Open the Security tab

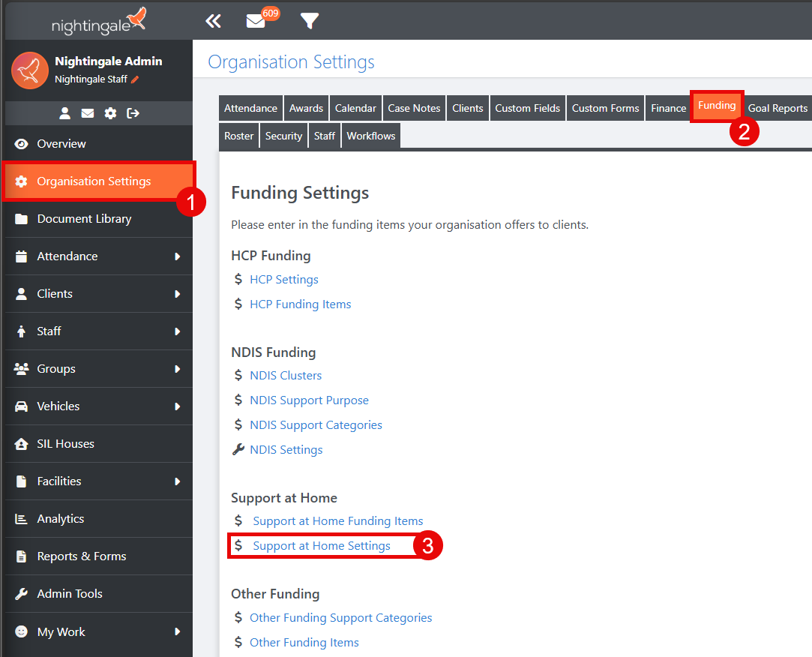[x=283, y=136]
